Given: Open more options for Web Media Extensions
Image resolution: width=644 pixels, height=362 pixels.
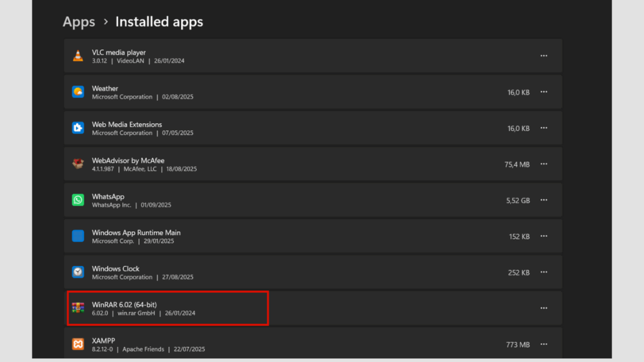Looking at the screenshot, I should point(543,128).
